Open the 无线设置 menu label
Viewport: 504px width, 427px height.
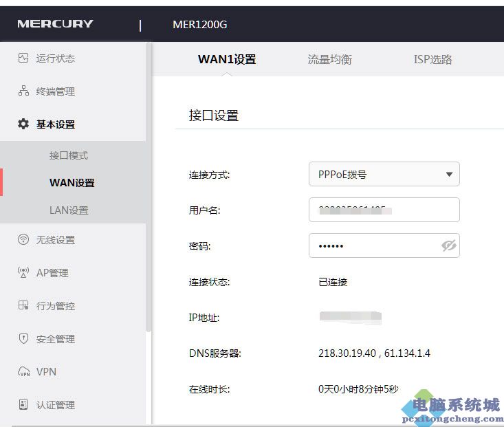55,240
